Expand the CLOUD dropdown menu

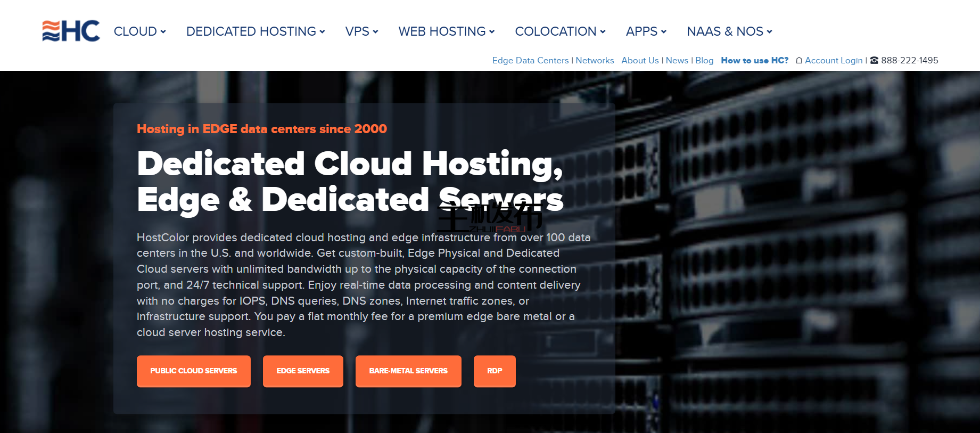click(139, 31)
